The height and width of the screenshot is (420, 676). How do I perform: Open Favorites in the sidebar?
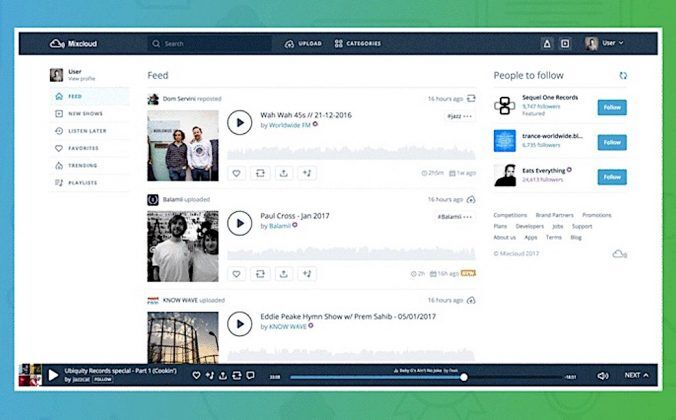(x=89, y=148)
